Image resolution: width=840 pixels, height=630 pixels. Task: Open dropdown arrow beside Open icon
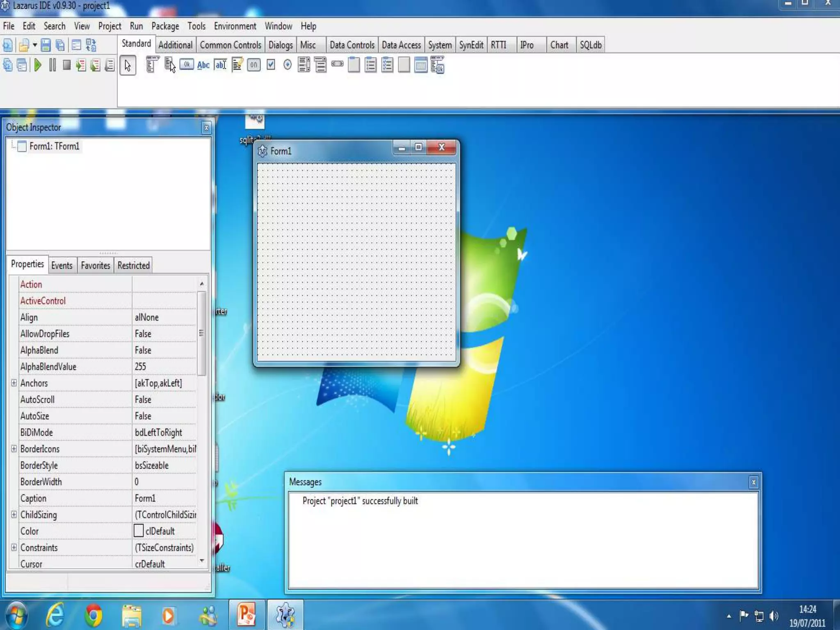[35, 45]
